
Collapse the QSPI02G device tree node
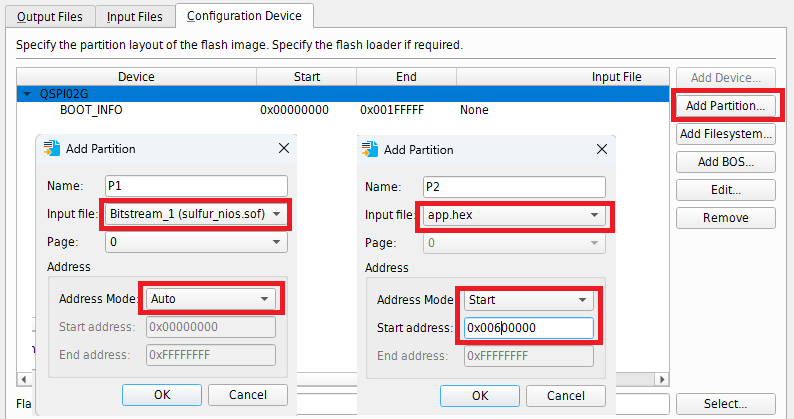26,93
